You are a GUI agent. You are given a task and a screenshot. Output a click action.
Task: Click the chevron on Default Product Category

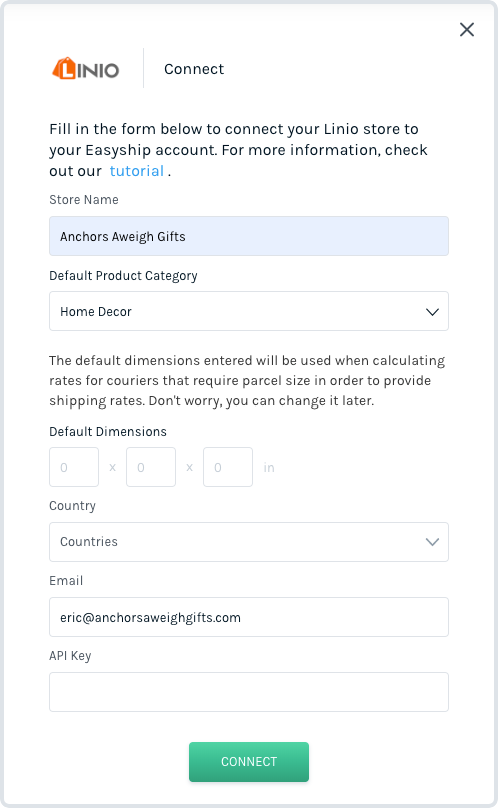tap(432, 312)
